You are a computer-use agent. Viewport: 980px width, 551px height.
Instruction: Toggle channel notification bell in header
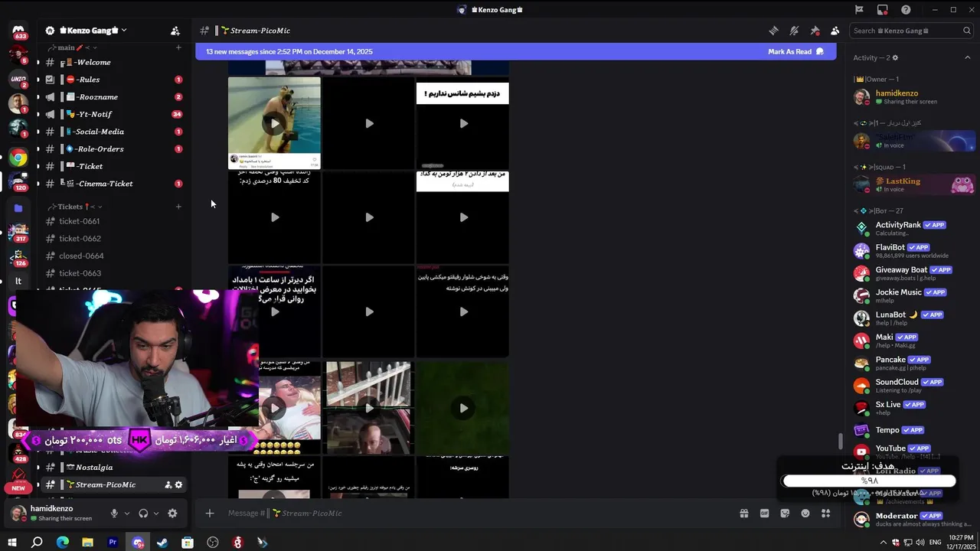tap(794, 31)
